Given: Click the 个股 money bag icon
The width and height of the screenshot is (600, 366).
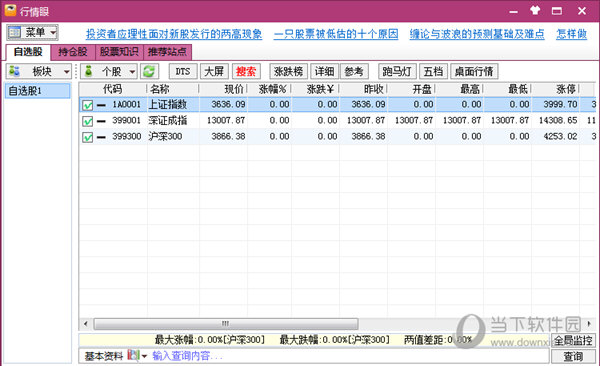Looking at the screenshot, I should (89, 71).
